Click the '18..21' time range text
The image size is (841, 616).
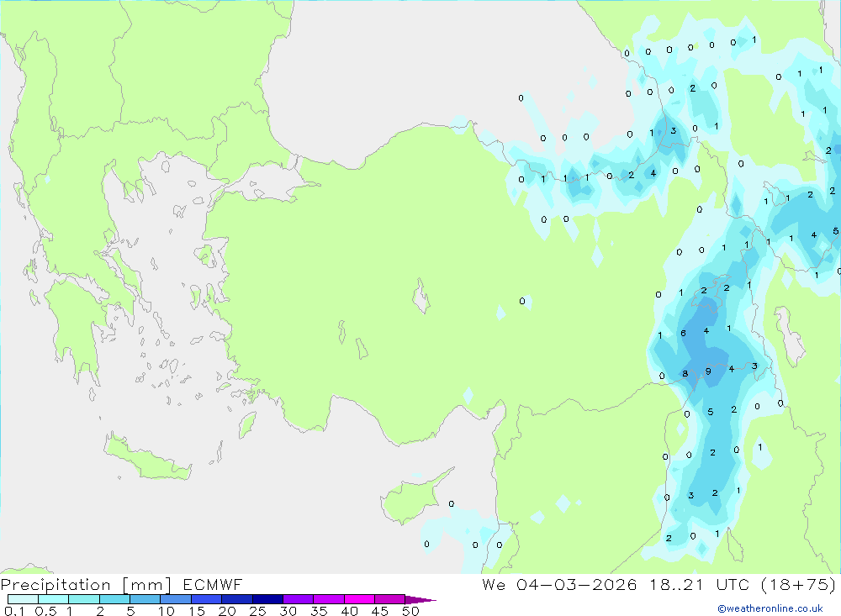click(676, 584)
